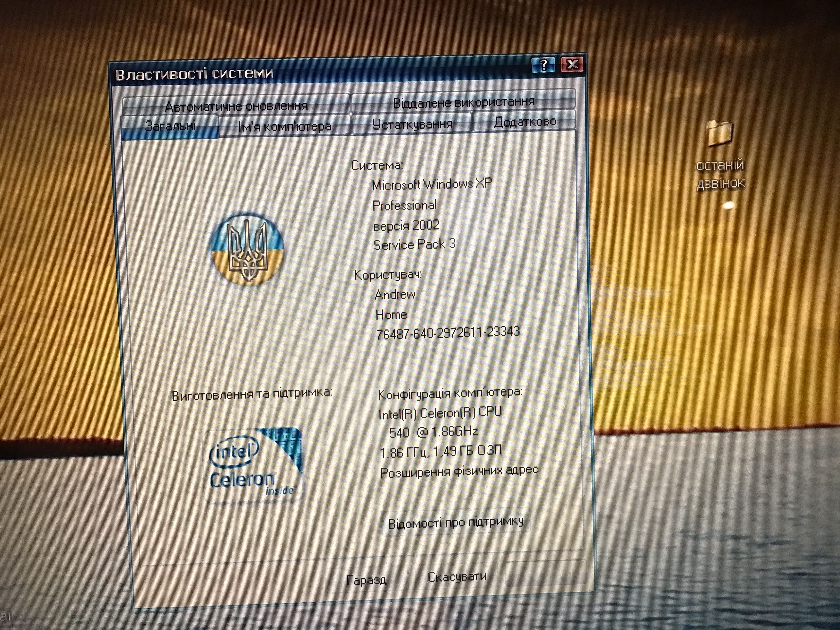
Task: Click the product ID 76487-640-2972611-23343
Action: 448,333
